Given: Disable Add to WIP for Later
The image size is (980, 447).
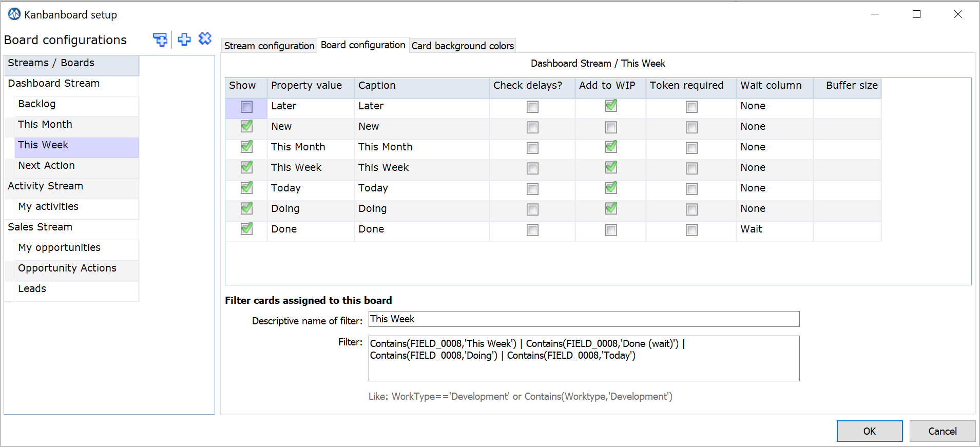Looking at the screenshot, I should [611, 106].
